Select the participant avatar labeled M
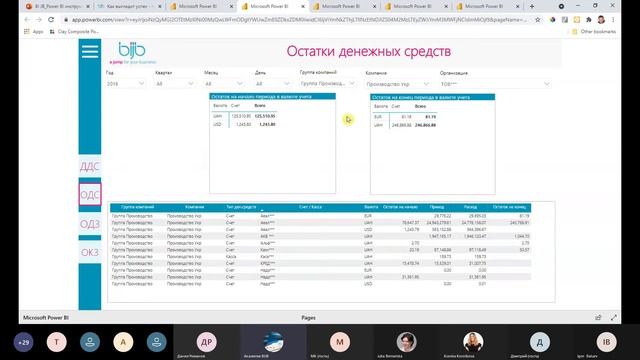 [340, 342]
